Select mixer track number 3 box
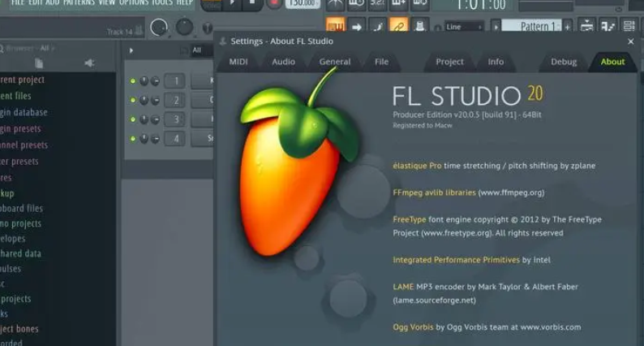Image resolution: width=644 pixels, height=346 pixels. (176, 119)
